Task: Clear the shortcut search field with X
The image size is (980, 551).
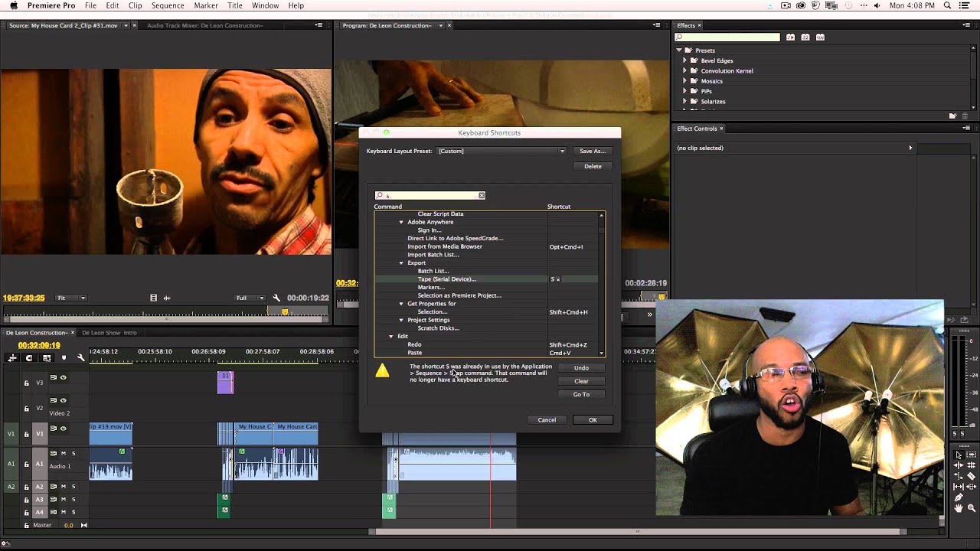Action: tap(482, 195)
